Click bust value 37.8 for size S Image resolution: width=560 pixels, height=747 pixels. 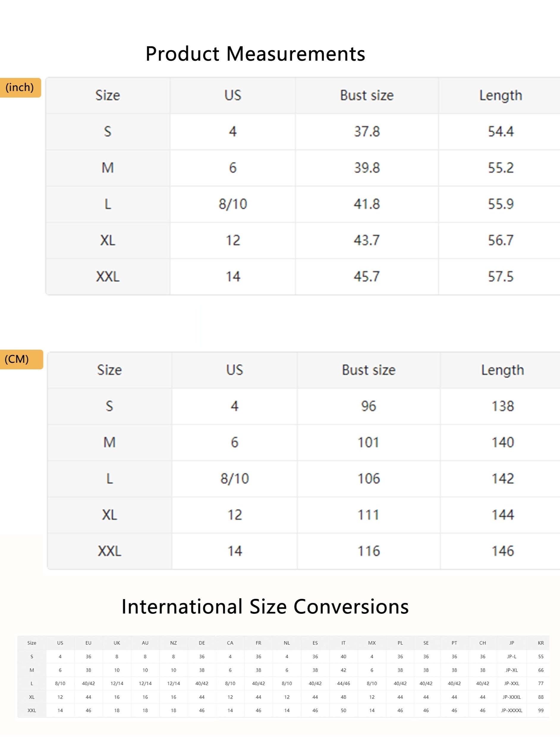(x=366, y=131)
